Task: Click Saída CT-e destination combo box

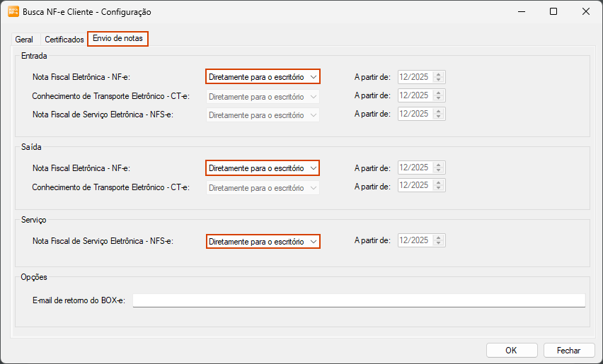Action: click(263, 188)
